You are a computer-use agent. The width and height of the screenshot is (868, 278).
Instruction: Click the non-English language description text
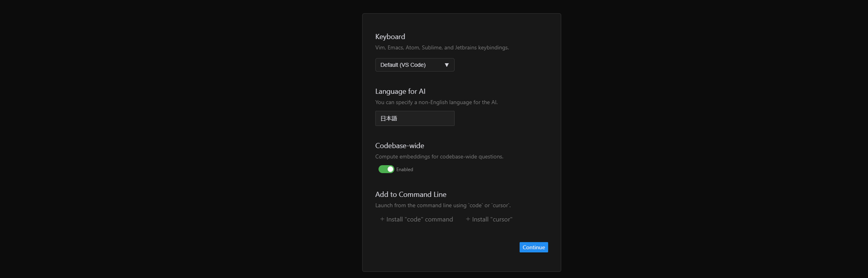tap(436, 103)
